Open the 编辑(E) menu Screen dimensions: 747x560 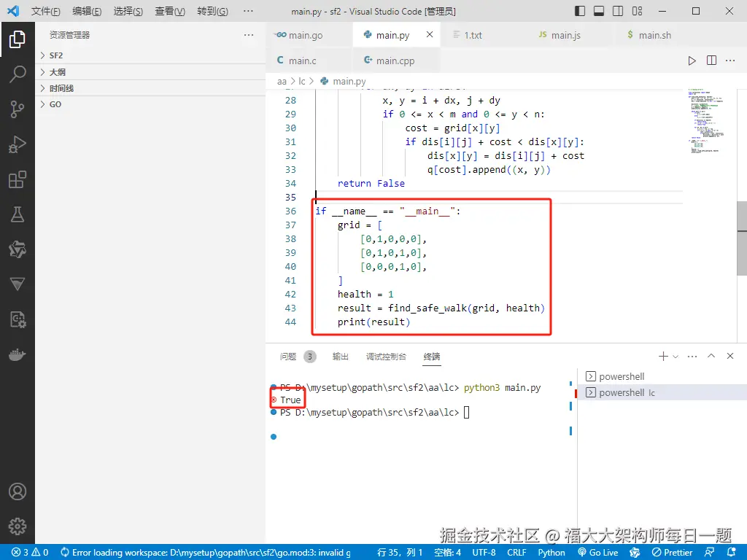(x=87, y=11)
